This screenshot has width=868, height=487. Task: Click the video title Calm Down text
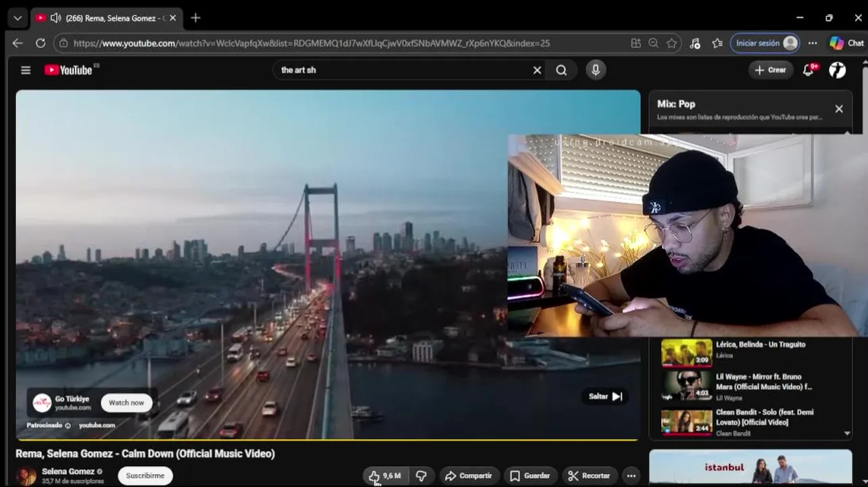click(145, 454)
